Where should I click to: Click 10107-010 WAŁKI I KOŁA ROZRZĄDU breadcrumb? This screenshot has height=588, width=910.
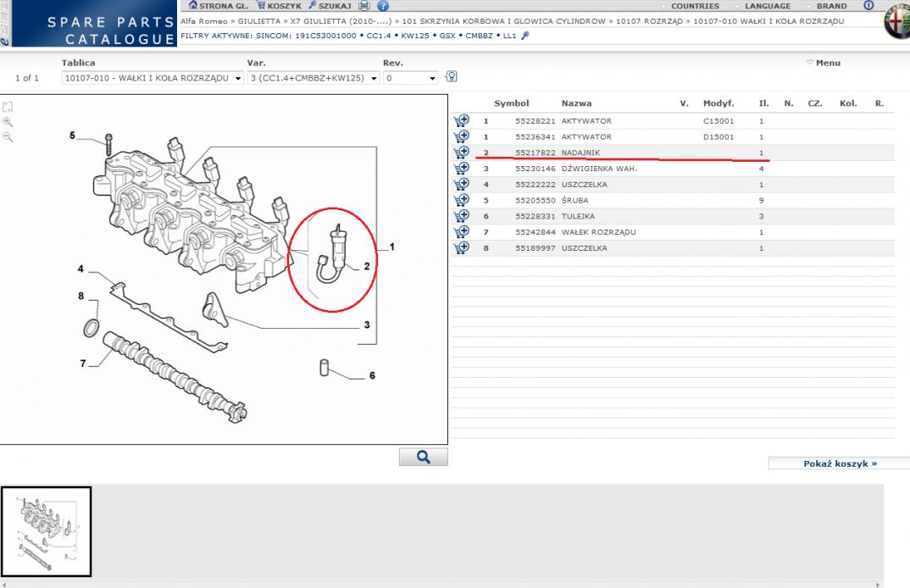click(769, 21)
